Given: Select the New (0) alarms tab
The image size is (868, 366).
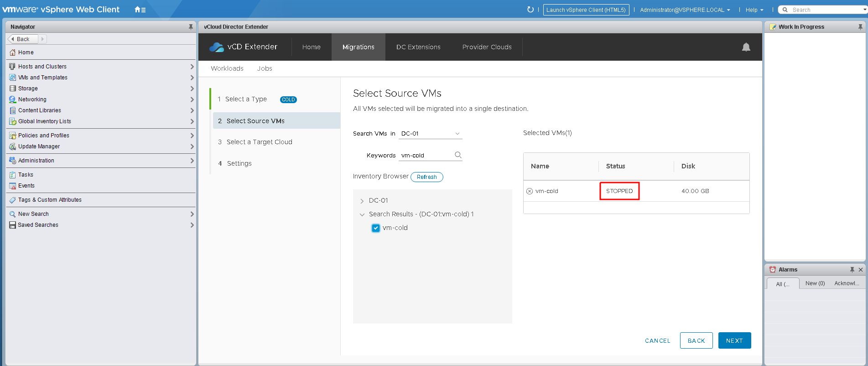Looking at the screenshot, I should pos(815,283).
